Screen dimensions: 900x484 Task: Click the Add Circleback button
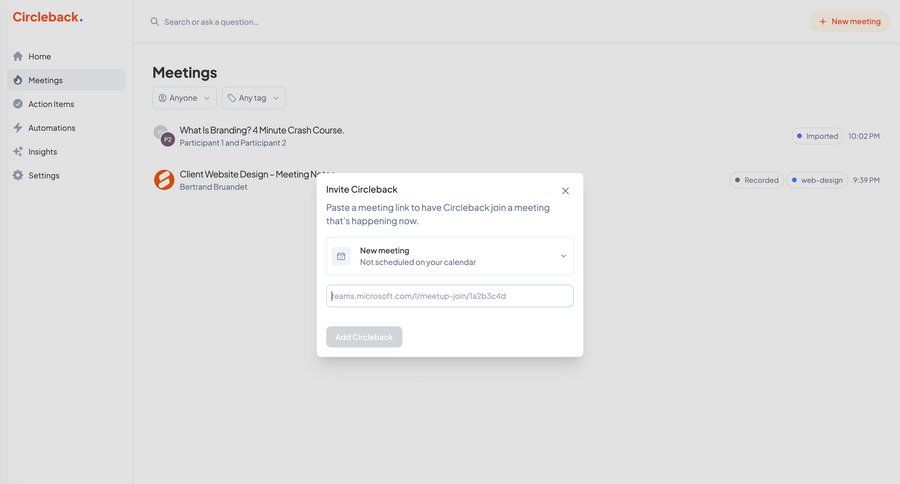point(364,337)
